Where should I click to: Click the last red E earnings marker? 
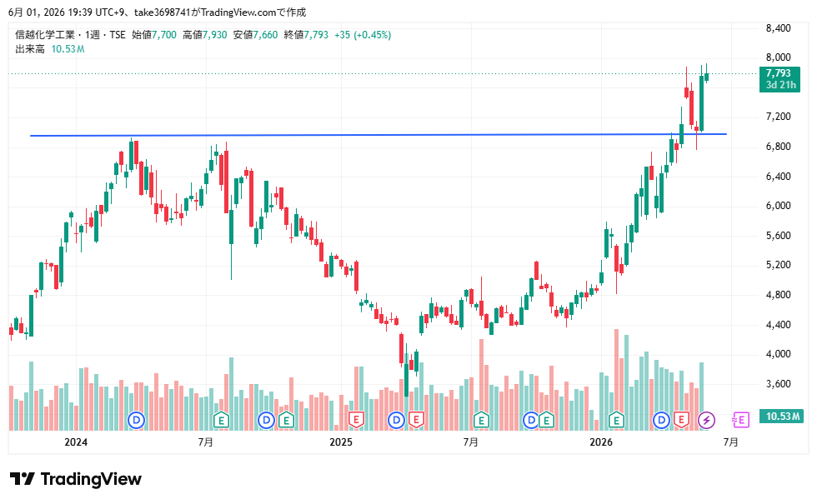pyautogui.click(x=681, y=420)
